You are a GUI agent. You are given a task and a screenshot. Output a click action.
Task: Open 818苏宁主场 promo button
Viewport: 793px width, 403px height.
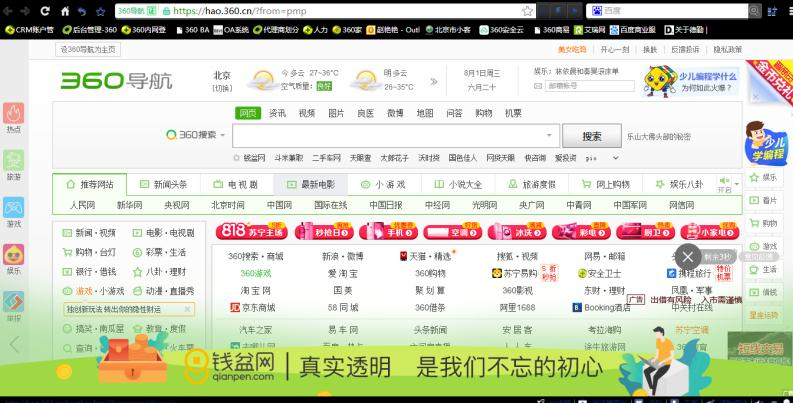coord(251,232)
